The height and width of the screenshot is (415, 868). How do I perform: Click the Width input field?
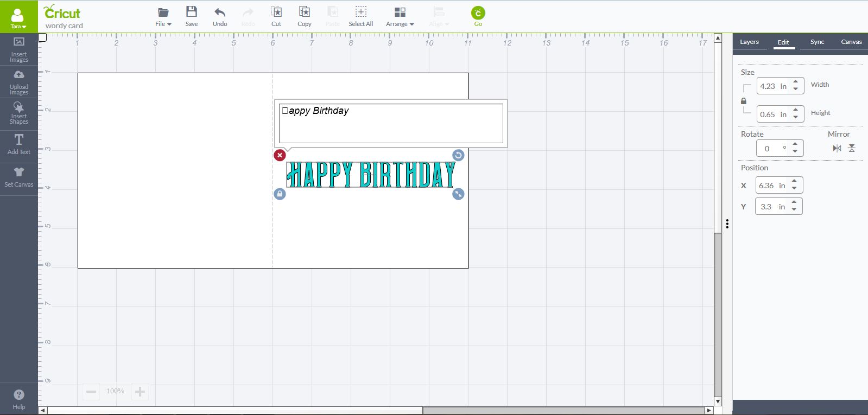[772, 86]
